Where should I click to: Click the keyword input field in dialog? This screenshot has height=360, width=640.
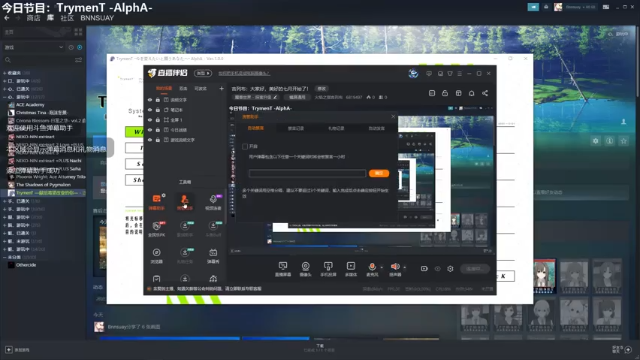click(x=307, y=173)
